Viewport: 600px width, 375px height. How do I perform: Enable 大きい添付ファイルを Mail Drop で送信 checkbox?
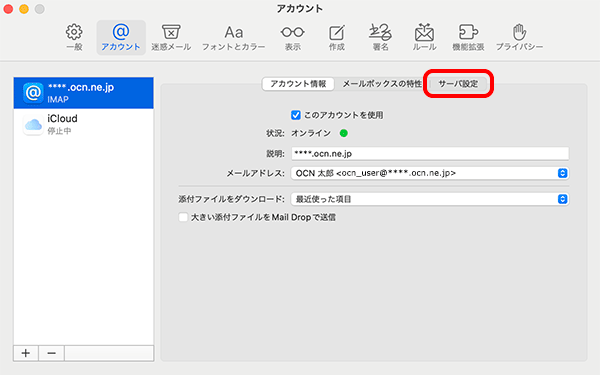point(183,217)
